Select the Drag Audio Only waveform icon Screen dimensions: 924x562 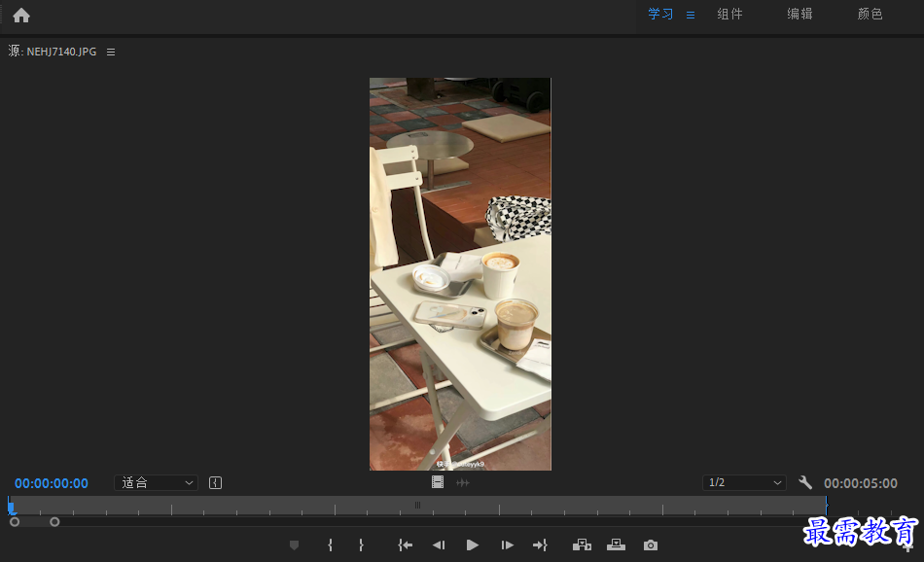pyautogui.click(x=463, y=482)
